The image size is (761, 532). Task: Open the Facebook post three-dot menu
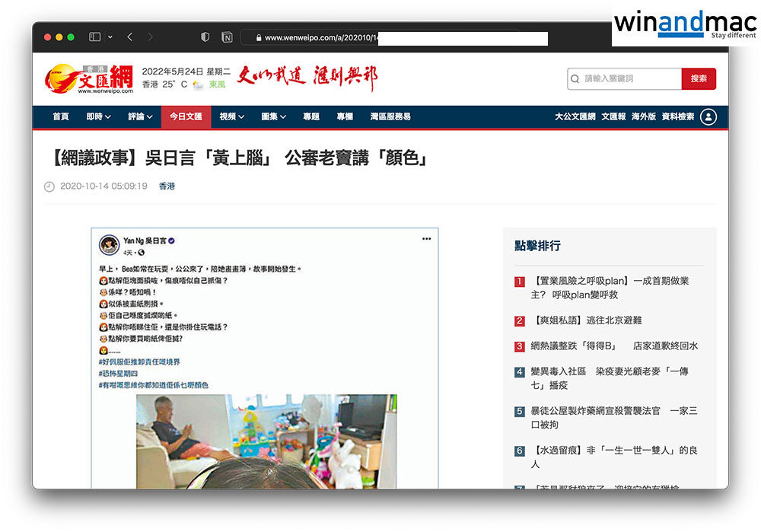[427, 239]
